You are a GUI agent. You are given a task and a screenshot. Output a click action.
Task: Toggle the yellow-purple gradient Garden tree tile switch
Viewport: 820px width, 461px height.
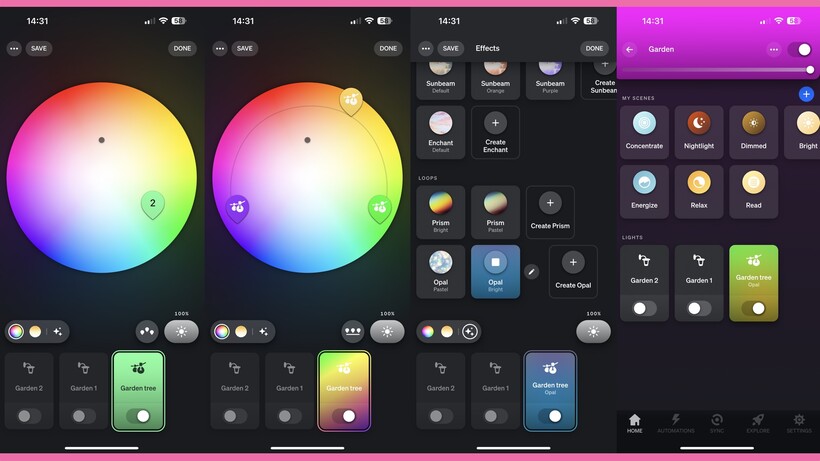(x=344, y=416)
